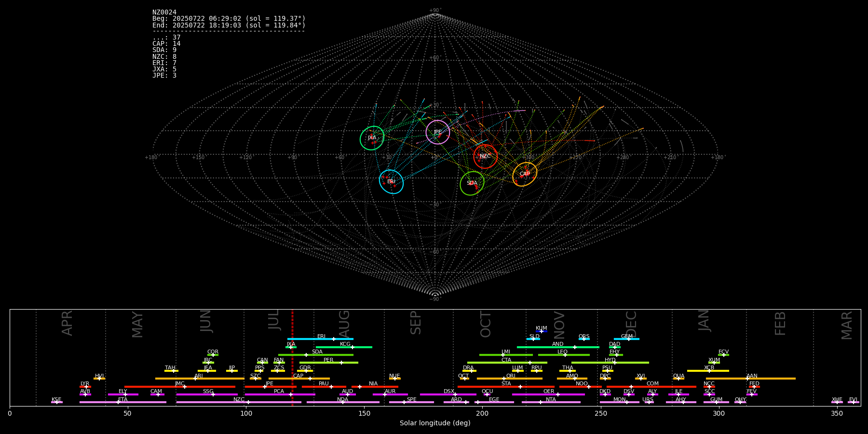Select the NTA pink bar in timeline
This screenshot has height=434, width=868.
click(x=551, y=402)
